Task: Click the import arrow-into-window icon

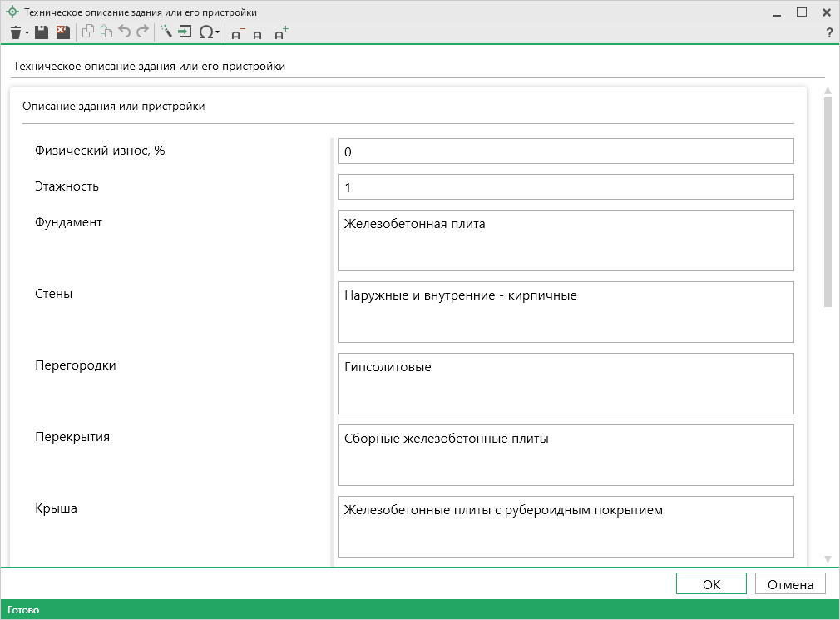Action: pos(185,32)
